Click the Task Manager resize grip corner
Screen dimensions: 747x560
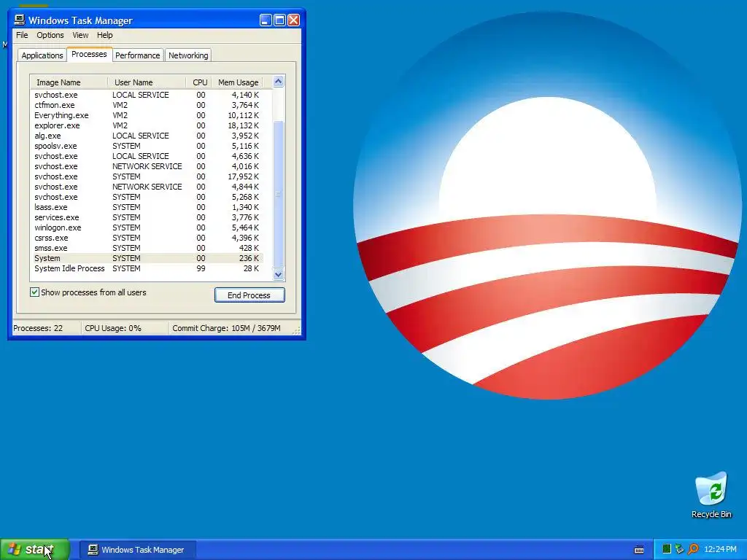click(296, 330)
